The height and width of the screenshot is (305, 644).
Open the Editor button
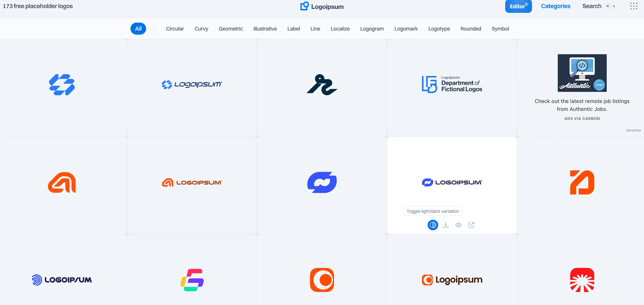pyautogui.click(x=518, y=6)
